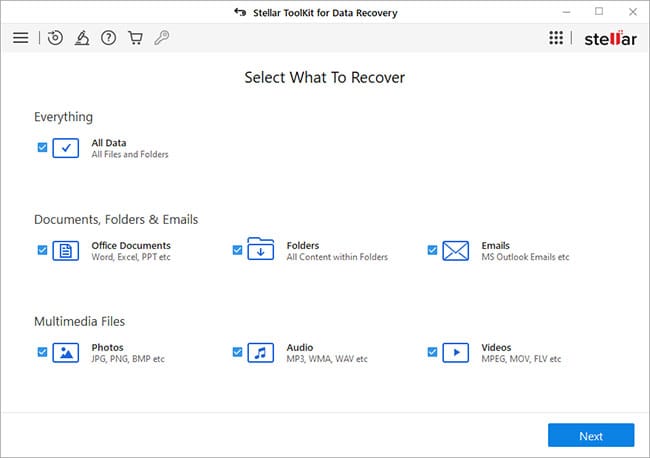The width and height of the screenshot is (650, 458).
Task: Open the apps grid icon
Action: pyautogui.click(x=556, y=38)
